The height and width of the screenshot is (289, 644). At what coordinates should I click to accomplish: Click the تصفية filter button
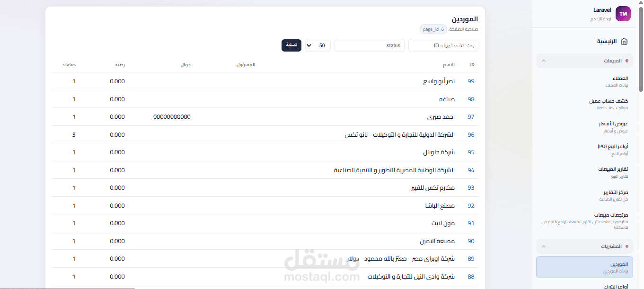(291, 45)
